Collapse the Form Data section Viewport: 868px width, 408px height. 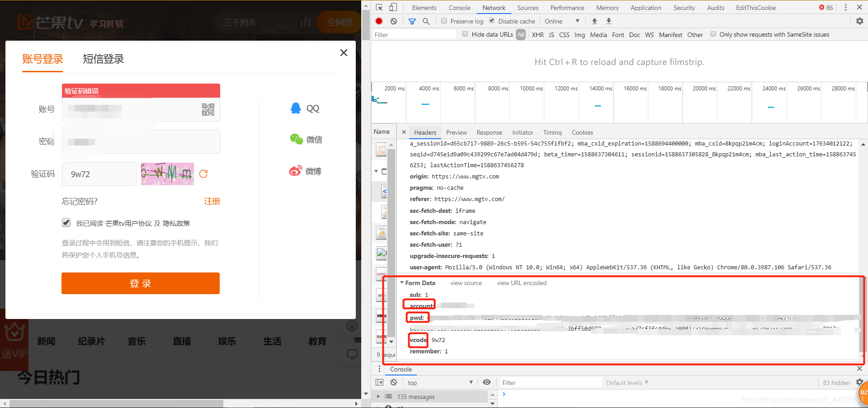[x=402, y=283]
